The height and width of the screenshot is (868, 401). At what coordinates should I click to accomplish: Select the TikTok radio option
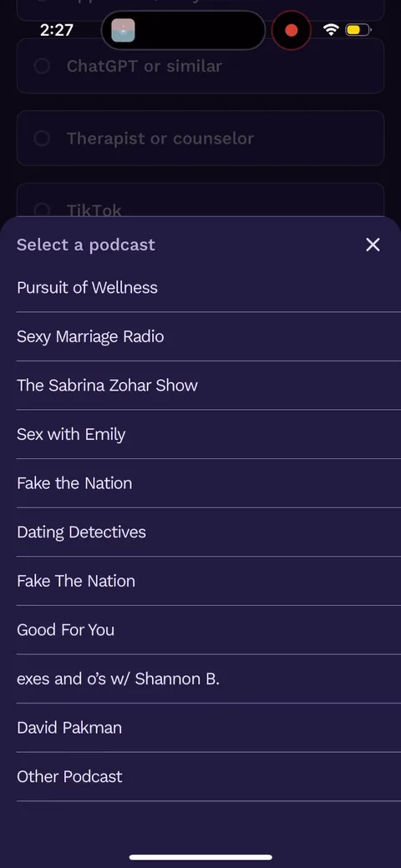[x=200, y=200]
